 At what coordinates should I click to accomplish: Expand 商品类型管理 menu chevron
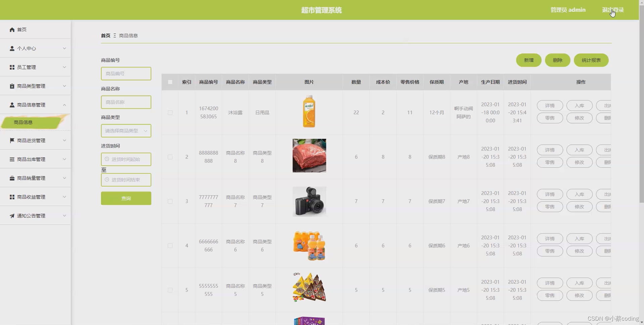pos(64,86)
